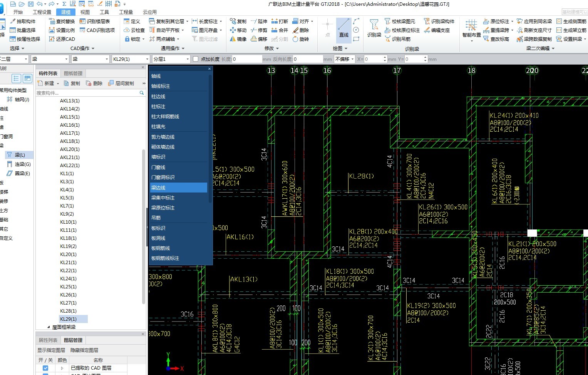The height and width of the screenshot is (375, 588).
Task: Click 显示指定图层 button
Action: [51, 350]
